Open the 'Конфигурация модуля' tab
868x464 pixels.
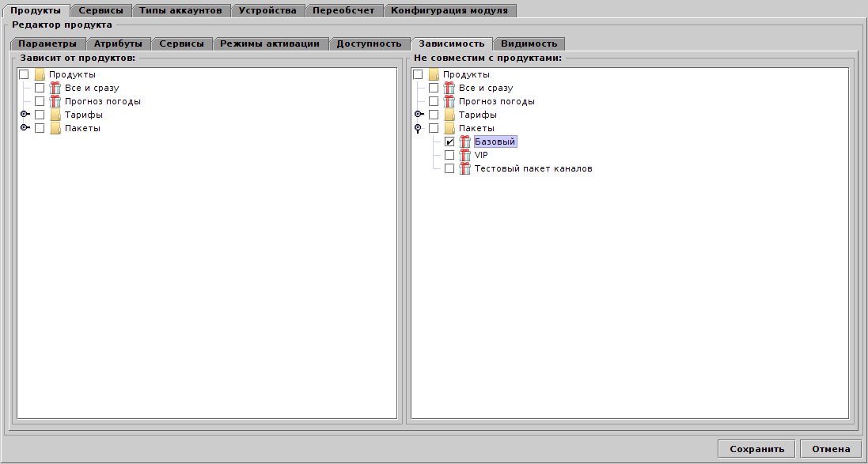pyautogui.click(x=449, y=10)
